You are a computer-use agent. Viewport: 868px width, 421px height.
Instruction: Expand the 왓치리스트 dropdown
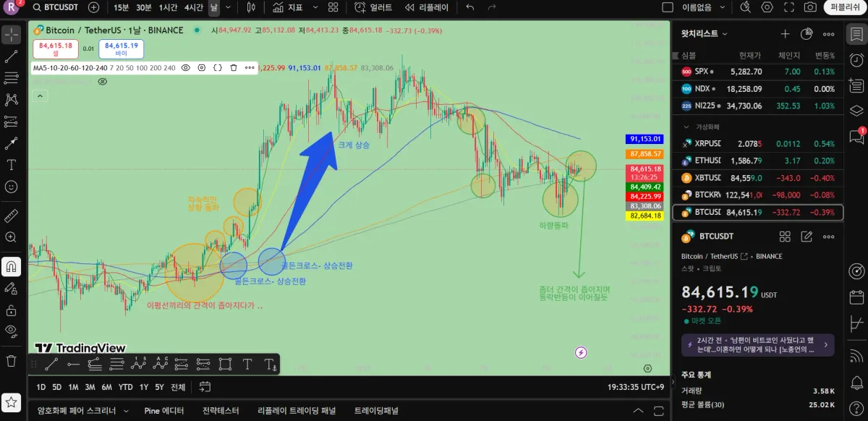(705, 33)
